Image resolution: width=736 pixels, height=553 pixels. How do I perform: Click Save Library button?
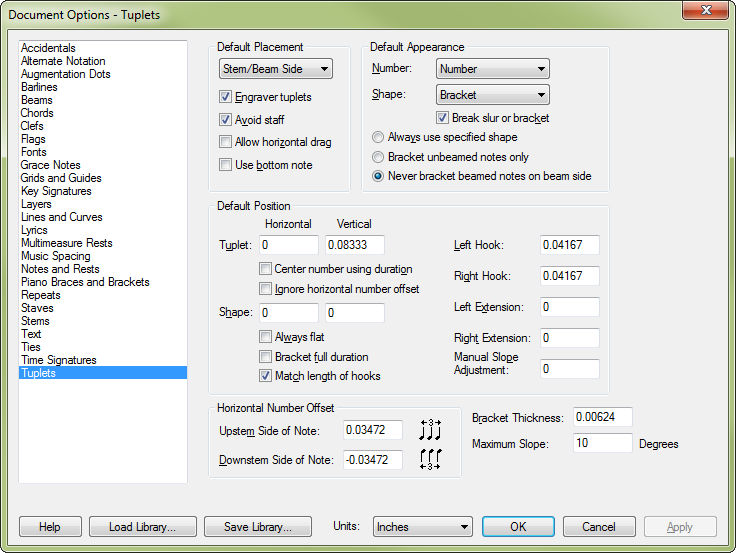[x=258, y=527]
